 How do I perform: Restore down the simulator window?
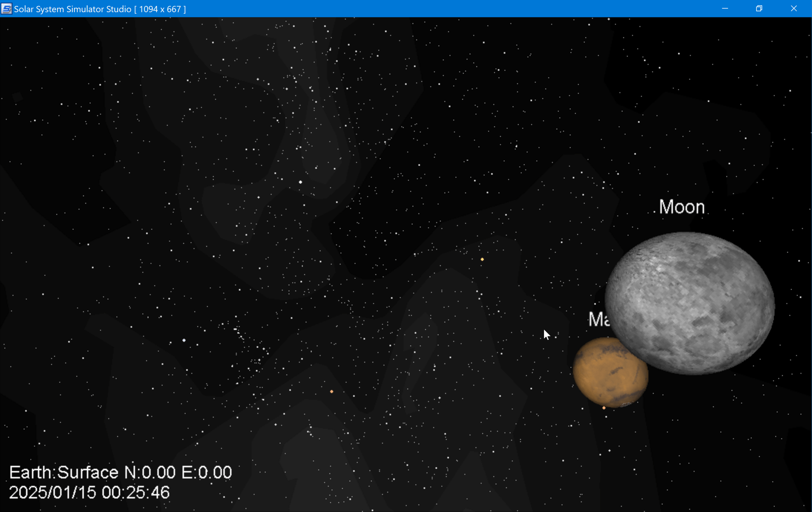coord(759,9)
